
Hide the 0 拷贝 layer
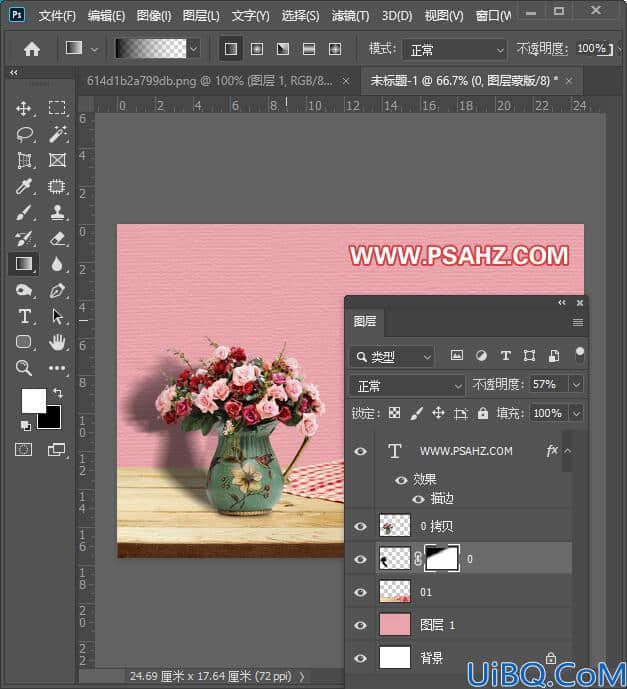360,526
